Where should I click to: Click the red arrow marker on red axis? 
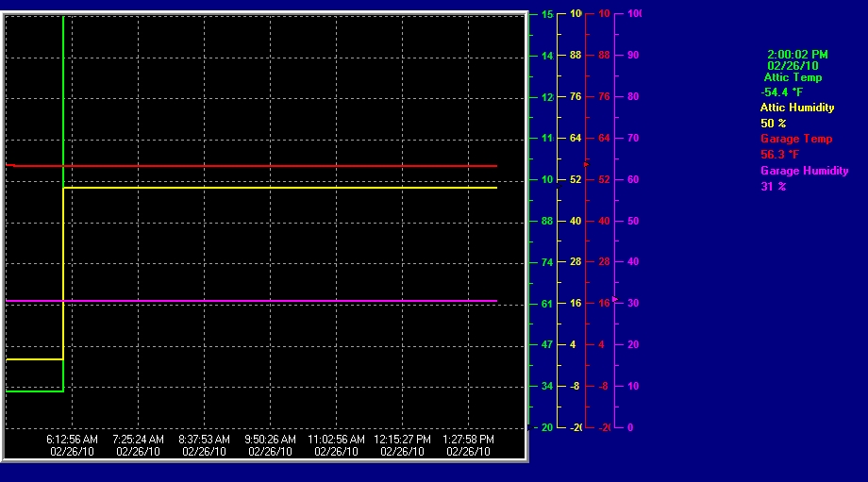(x=586, y=164)
